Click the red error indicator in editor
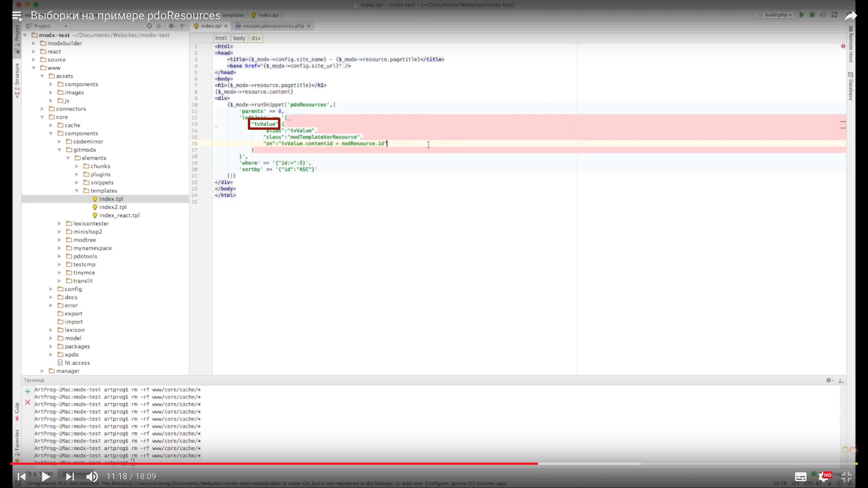Image resolution: width=868 pixels, height=488 pixels. tap(843, 46)
